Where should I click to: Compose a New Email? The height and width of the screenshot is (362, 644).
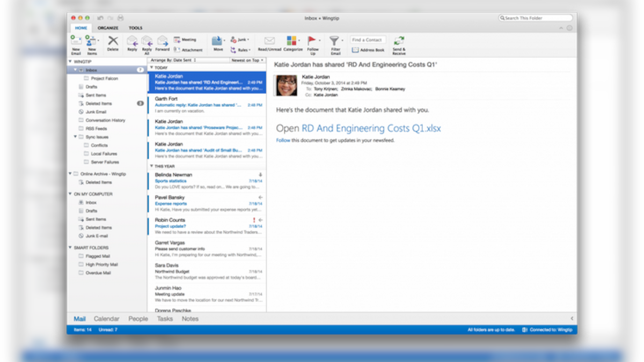[76, 43]
